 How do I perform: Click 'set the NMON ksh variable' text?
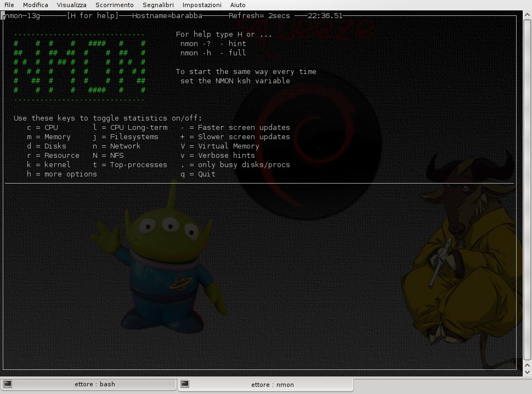[235, 81]
